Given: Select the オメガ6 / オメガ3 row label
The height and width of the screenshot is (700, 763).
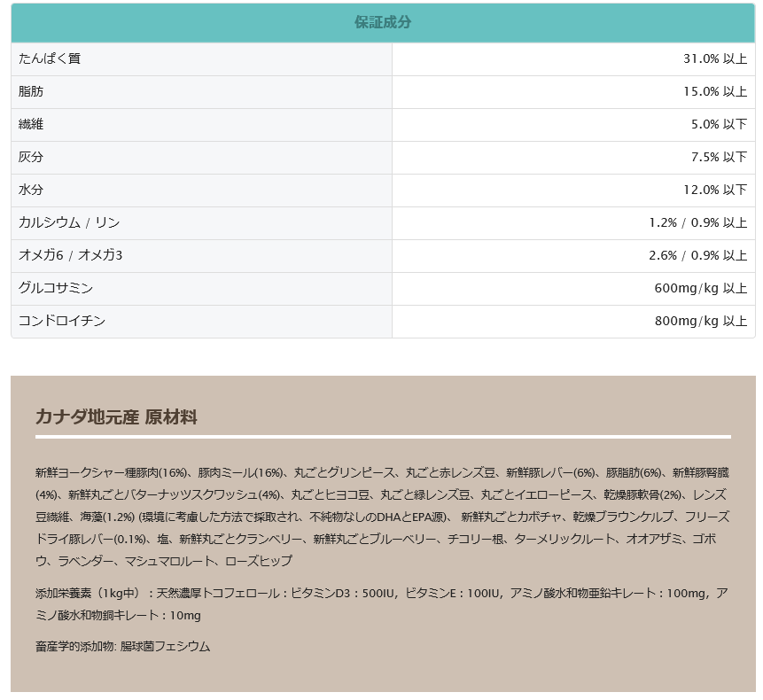Looking at the screenshot, I should click(x=70, y=255).
